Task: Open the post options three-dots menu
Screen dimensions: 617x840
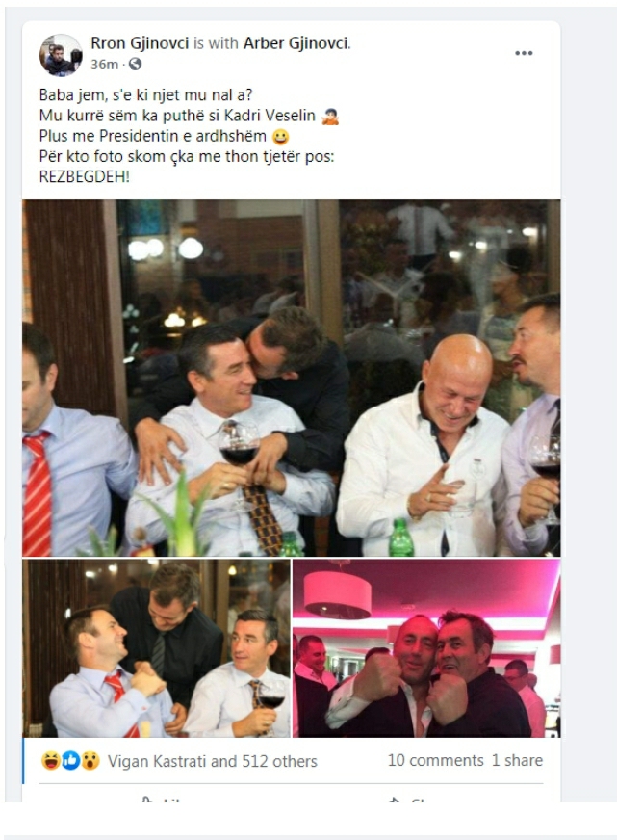Action: click(524, 53)
